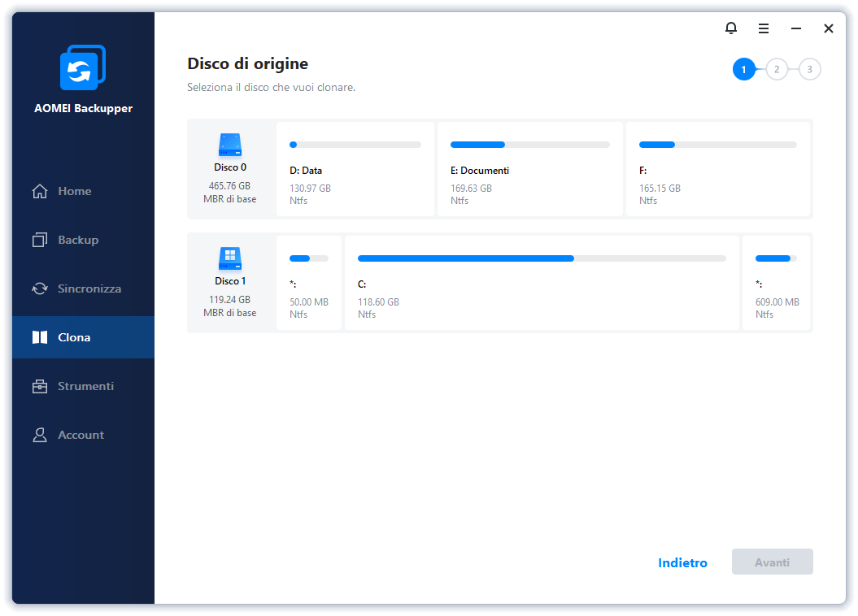Viewport: 858px width, 616px height.
Task: Select the Backup section icon
Action: (40, 240)
